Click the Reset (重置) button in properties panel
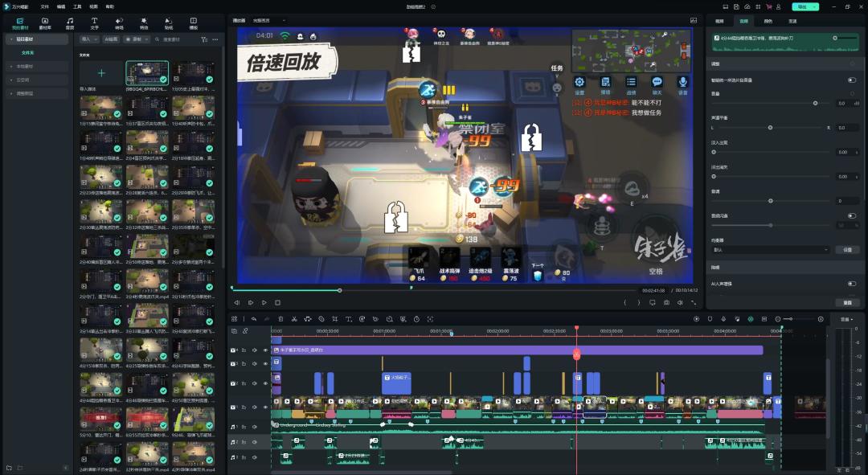Image resolution: width=868 pixels, height=475 pixels. (x=847, y=303)
